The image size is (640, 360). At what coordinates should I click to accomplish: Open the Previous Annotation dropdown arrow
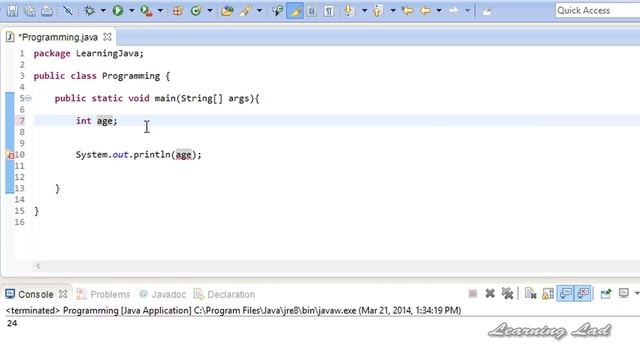click(393, 11)
